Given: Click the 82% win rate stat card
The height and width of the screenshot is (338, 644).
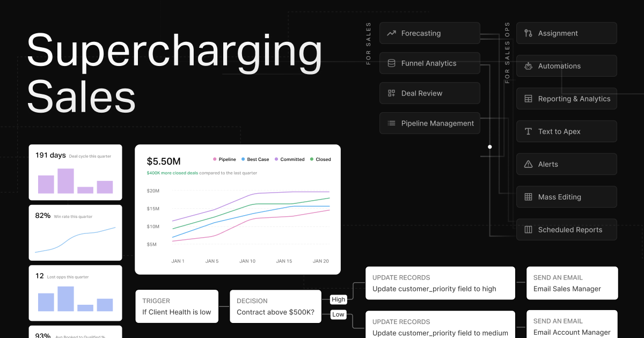Looking at the screenshot, I should coord(75,232).
